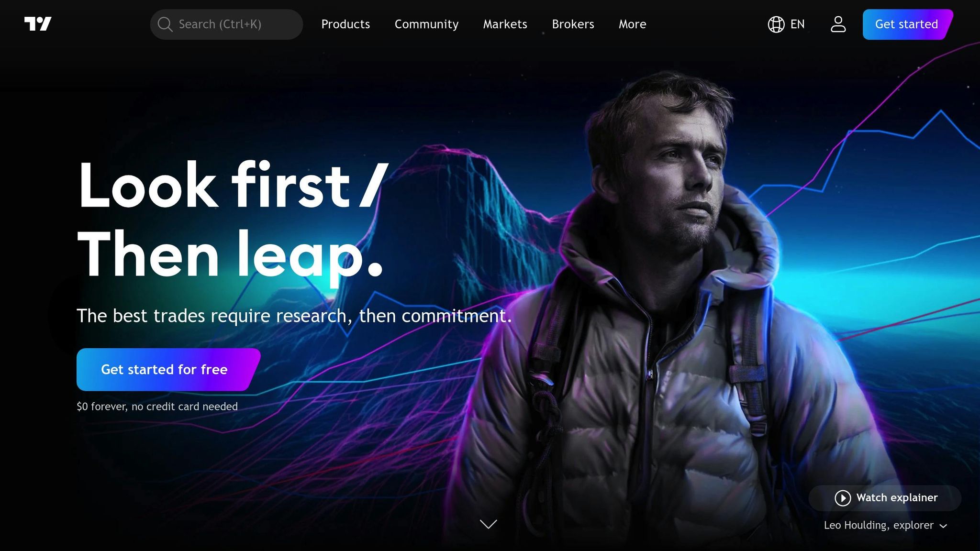This screenshot has width=980, height=551.
Task: Click the Get started button in the header
Action: [x=907, y=24]
